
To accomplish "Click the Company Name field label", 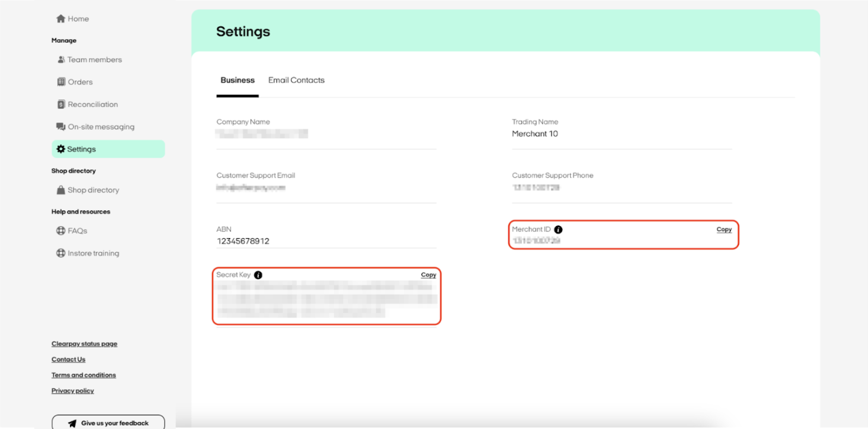I will click(243, 121).
